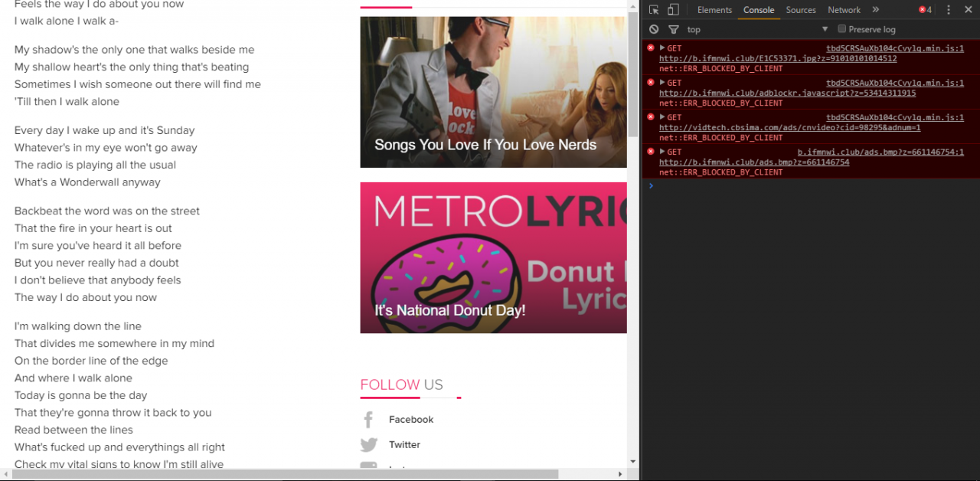Click the page's vertical scrollbar thumb
Image resolution: width=980 pixels, height=481 pixels.
(632, 74)
